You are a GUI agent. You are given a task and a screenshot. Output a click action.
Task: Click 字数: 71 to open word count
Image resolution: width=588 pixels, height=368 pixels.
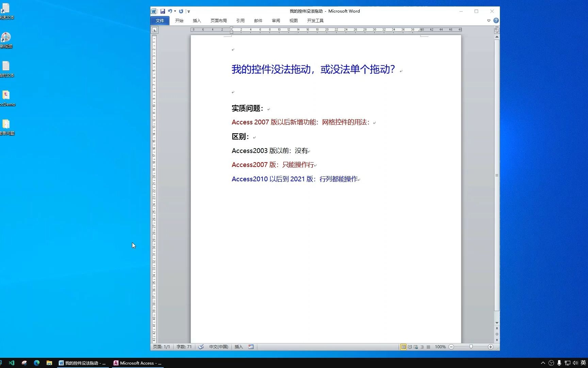(x=184, y=347)
